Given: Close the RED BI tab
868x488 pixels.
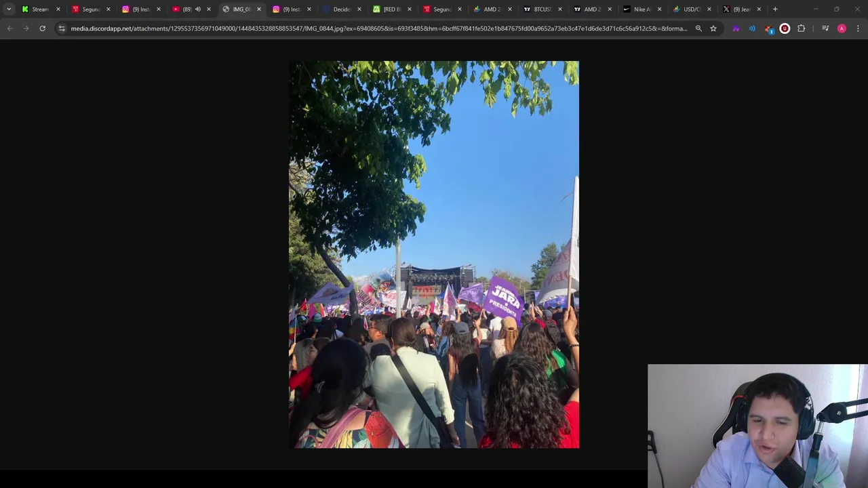Looking at the screenshot, I should (x=409, y=9).
